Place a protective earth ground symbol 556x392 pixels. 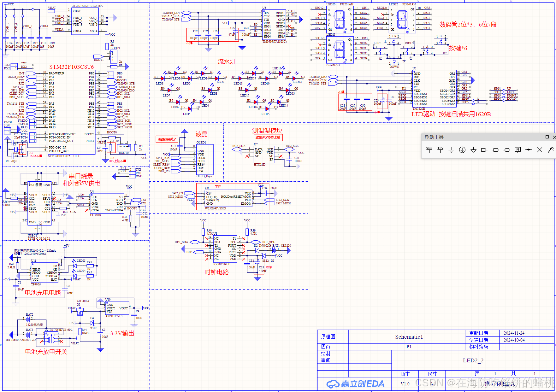(462, 150)
